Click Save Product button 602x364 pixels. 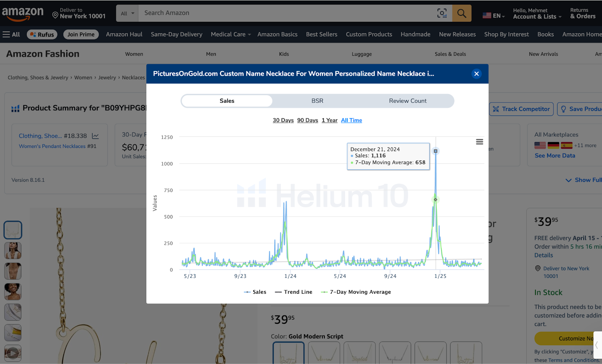(x=580, y=109)
